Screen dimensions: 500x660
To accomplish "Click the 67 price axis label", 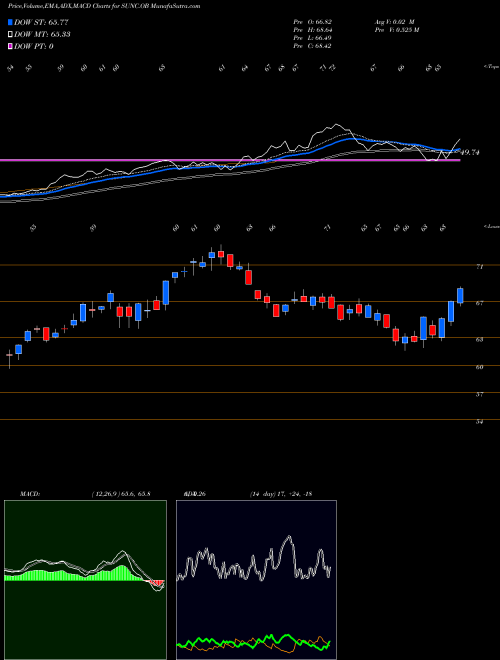I will pos(479,303).
